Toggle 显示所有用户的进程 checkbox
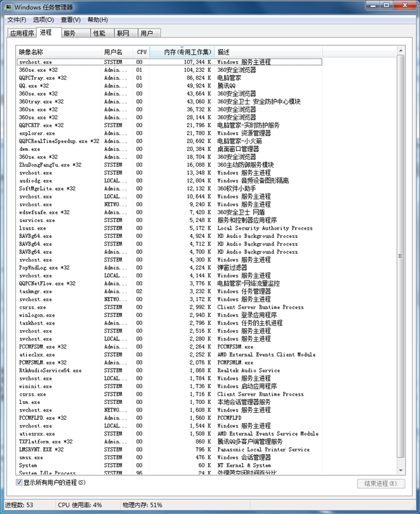Screen dimensions: 420x514 click(19, 482)
